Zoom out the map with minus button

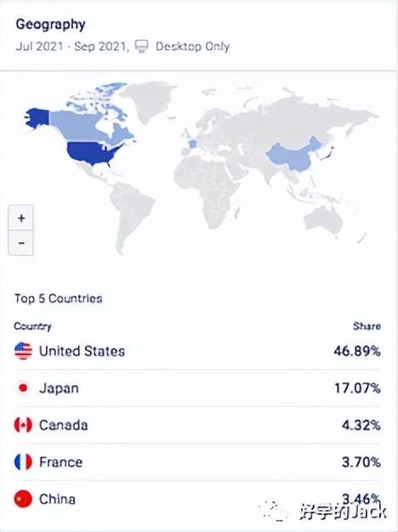pos(21,243)
